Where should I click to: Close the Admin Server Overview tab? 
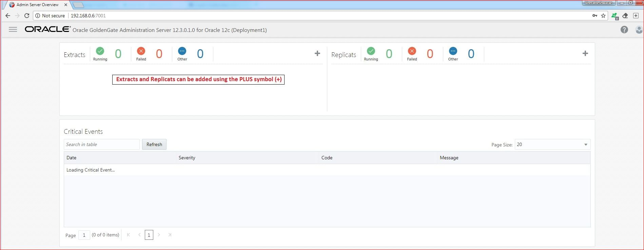(66, 5)
